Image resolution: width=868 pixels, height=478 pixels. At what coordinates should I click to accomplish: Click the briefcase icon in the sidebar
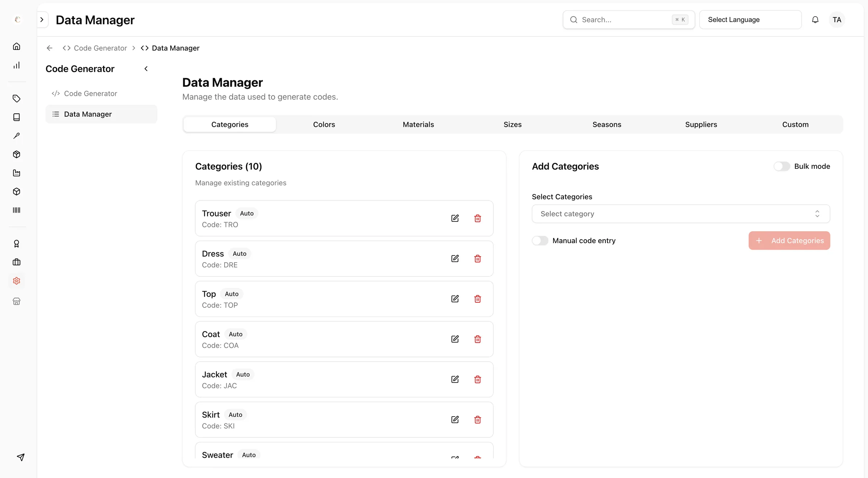coord(17,262)
